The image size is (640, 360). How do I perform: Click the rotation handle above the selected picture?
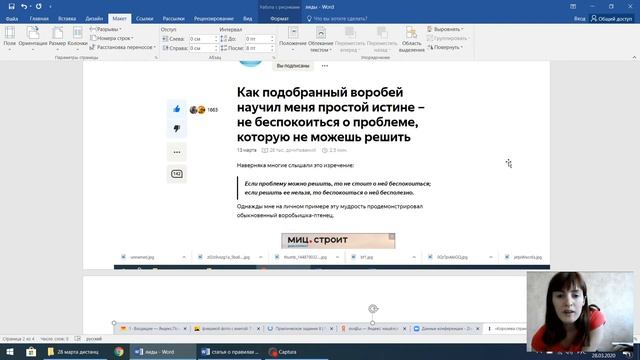373,309
